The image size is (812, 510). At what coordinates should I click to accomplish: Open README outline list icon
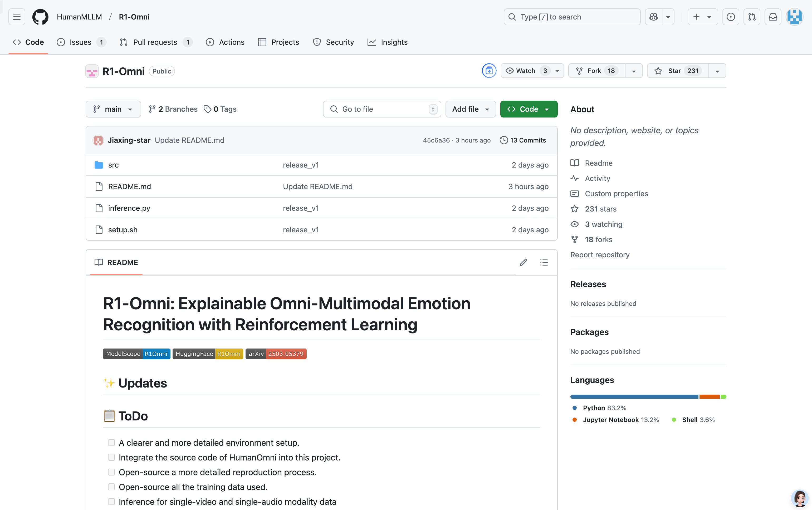click(544, 262)
